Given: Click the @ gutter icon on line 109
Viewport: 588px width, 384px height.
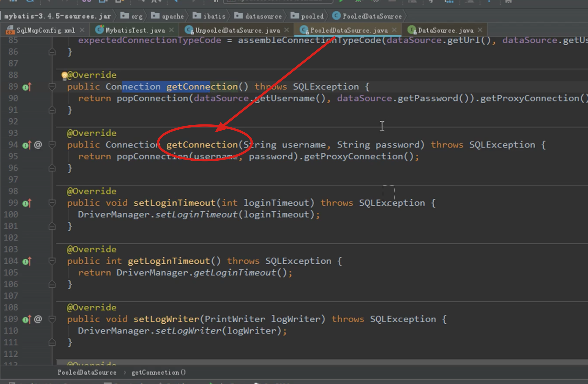Looking at the screenshot, I should point(38,319).
